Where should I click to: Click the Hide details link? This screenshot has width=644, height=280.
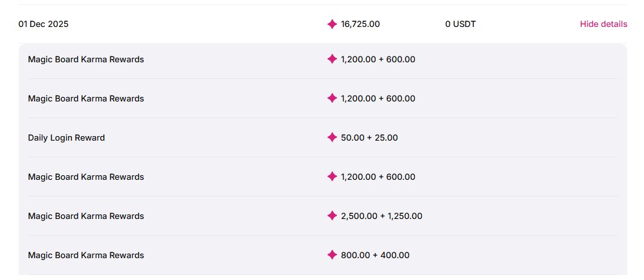[x=603, y=24]
